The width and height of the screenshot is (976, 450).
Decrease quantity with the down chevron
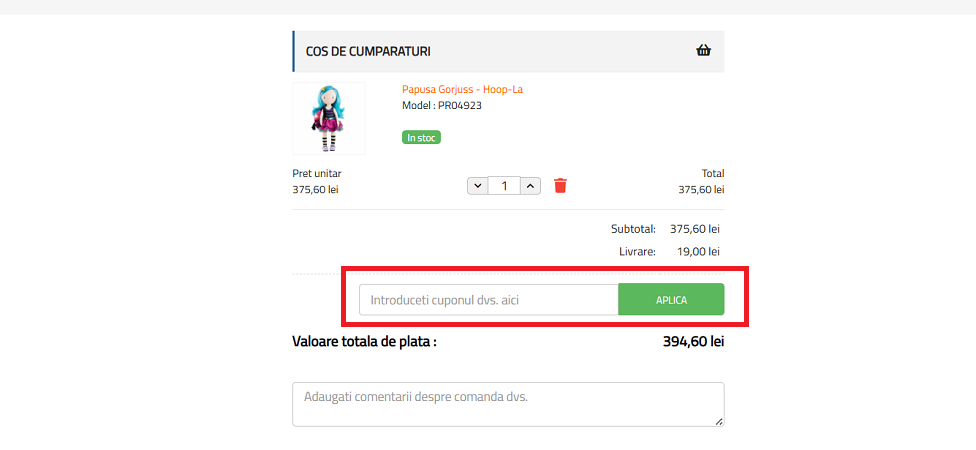(x=477, y=185)
